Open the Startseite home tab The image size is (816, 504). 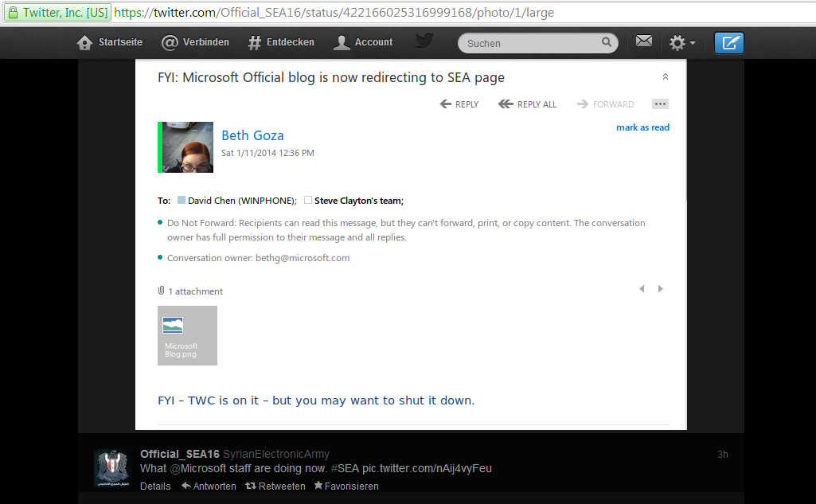coord(109,43)
